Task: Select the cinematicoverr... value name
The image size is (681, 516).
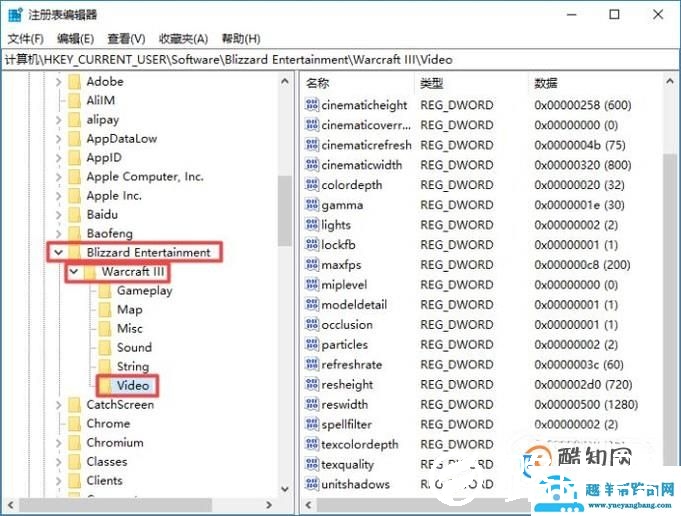Action: tap(366, 125)
